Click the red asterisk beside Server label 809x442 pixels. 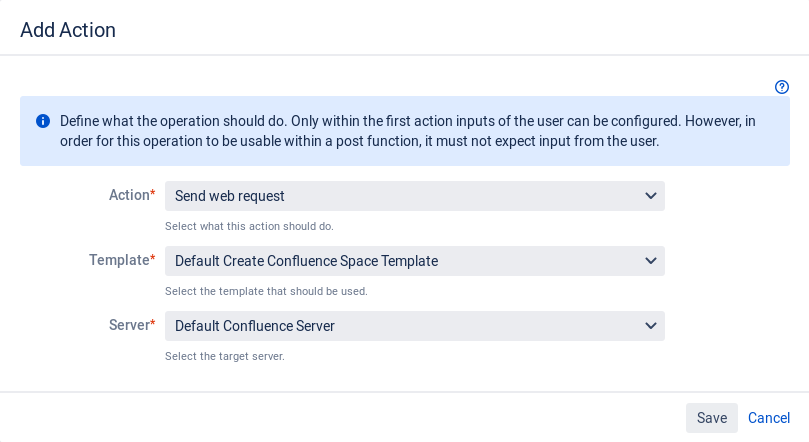point(153,322)
